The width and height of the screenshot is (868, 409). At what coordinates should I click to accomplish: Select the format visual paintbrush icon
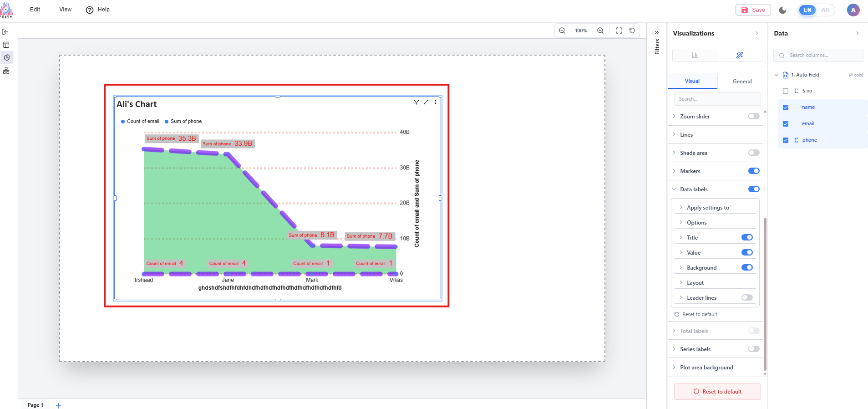[740, 55]
